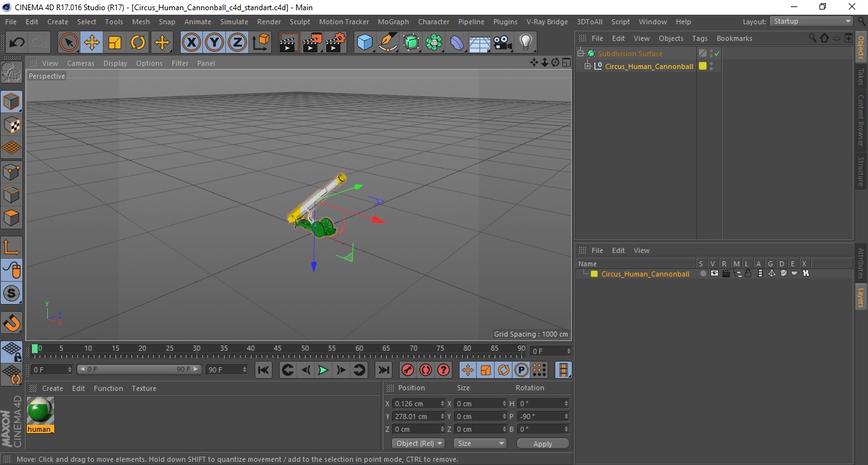Click the magnet Snap icon
Image resolution: width=868 pixels, height=465 pixels.
click(x=11, y=323)
